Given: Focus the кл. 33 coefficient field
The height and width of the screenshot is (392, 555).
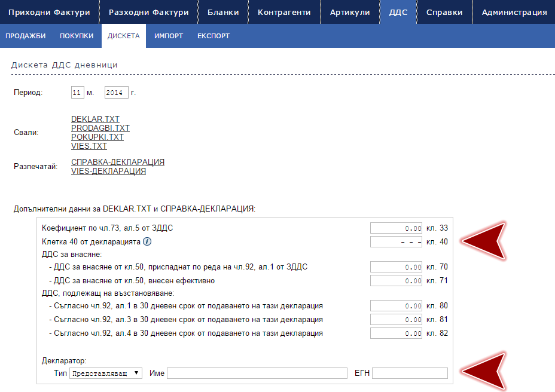Looking at the screenshot, I should pyautogui.click(x=397, y=228).
